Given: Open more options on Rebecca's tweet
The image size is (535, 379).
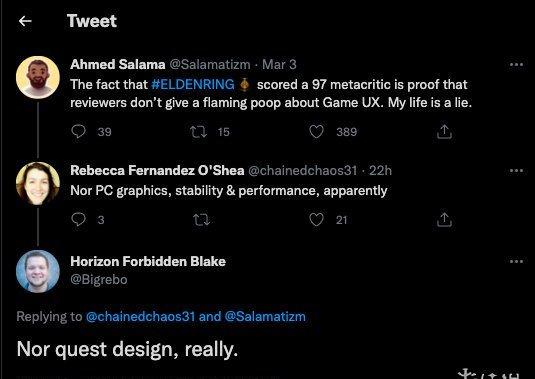Looking at the screenshot, I should (516, 170).
